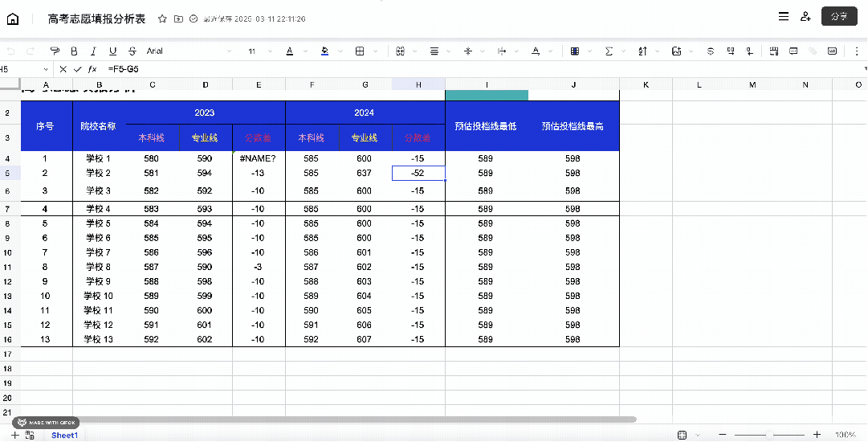Click the insert function fx icon
Screen dimensions: 868x442
tap(92, 69)
